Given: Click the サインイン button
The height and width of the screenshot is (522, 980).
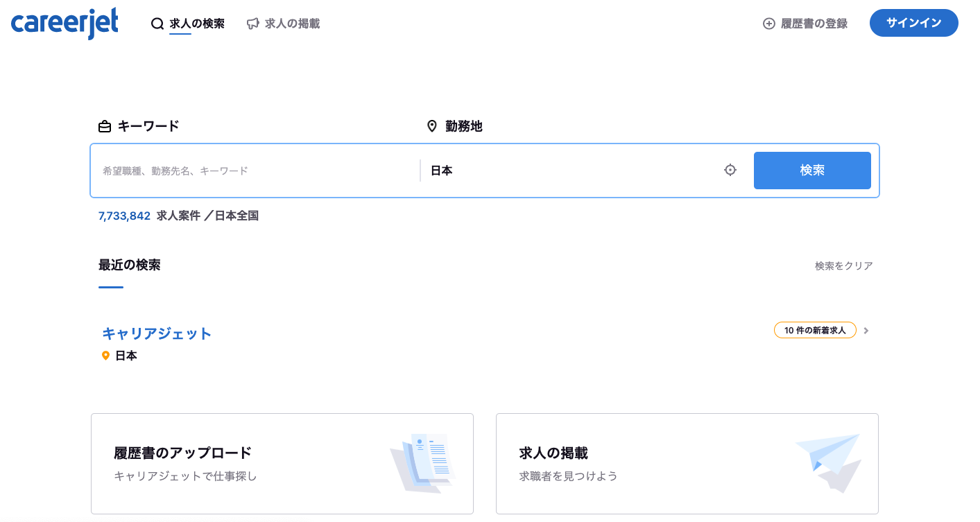Looking at the screenshot, I should [x=913, y=23].
